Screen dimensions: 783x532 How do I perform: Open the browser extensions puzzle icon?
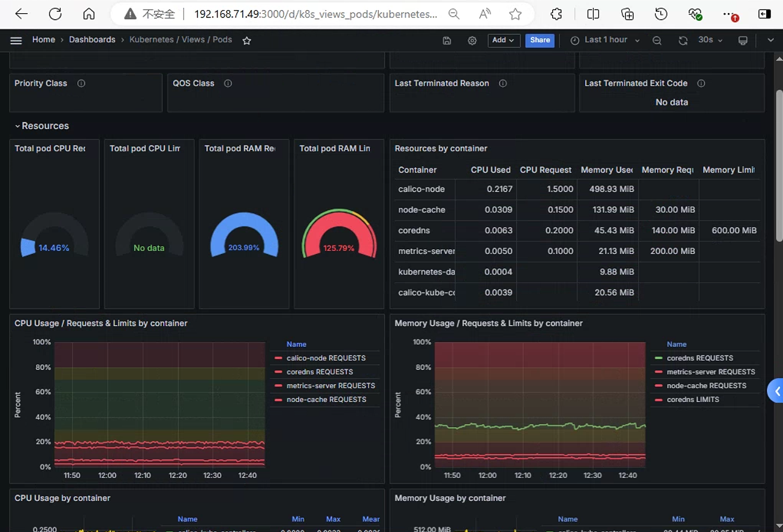tap(556, 14)
